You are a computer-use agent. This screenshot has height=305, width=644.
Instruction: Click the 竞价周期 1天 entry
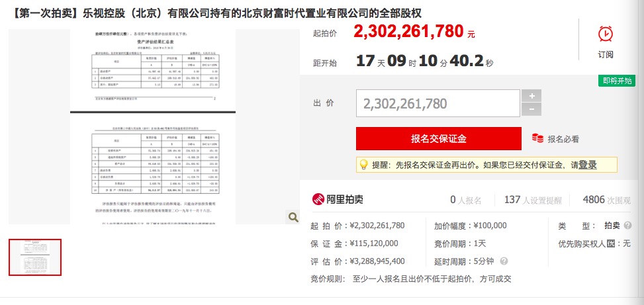[460, 244]
